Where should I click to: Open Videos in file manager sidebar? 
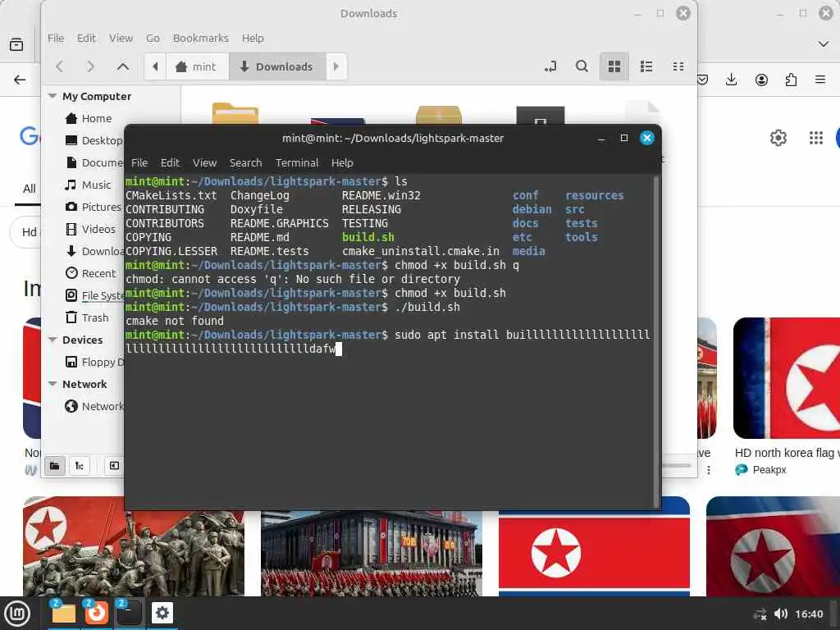pos(90,230)
